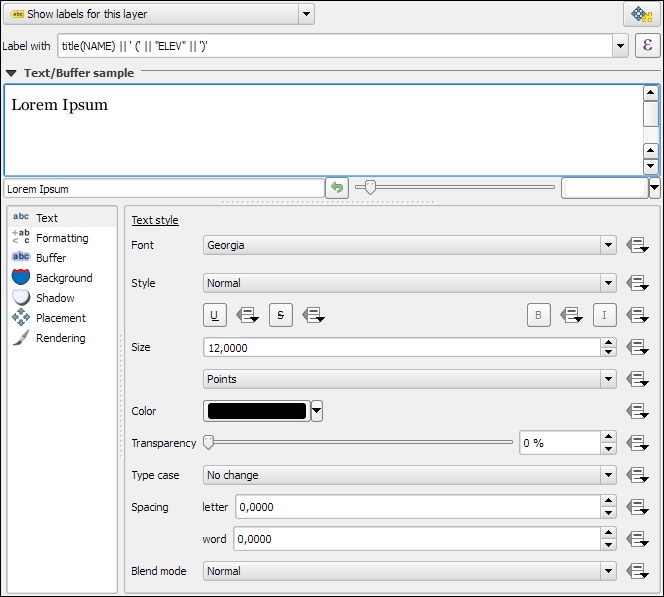Open the Placement settings section
Image resolution: width=664 pixels, height=597 pixels.
point(60,318)
